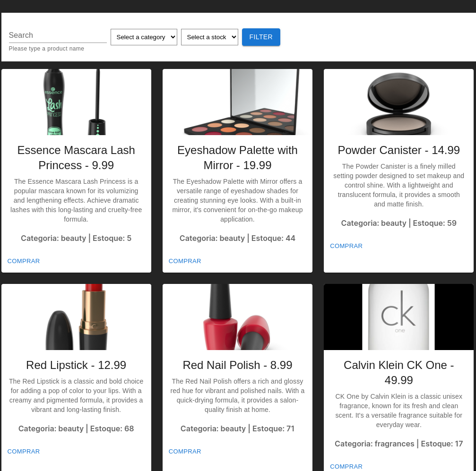
Task: Open the Essence mascara product image
Action: coord(76,102)
